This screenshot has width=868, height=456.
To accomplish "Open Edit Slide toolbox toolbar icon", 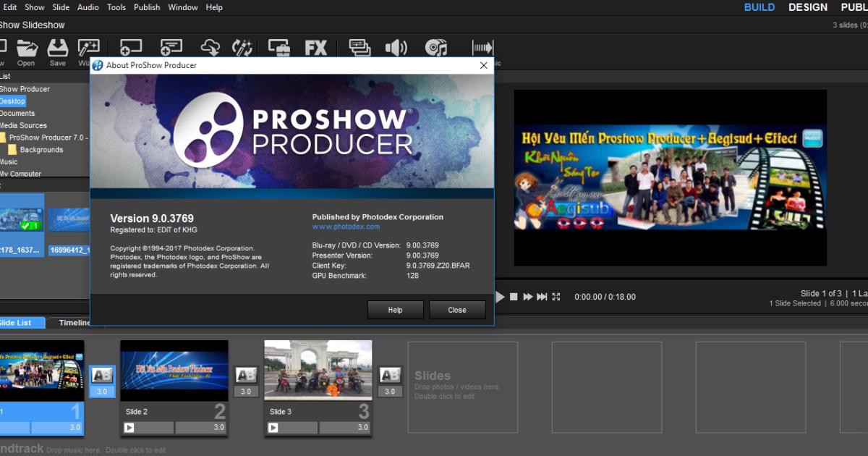I will point(279,48).
